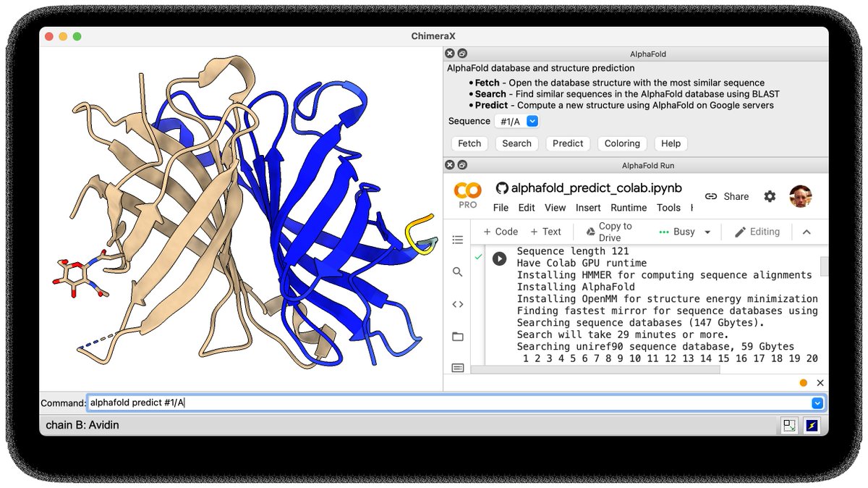Image resolution: width=868 pixels, height=488 pixels.
Task: Click the Colab PRO logo
Action: (467, 195)
